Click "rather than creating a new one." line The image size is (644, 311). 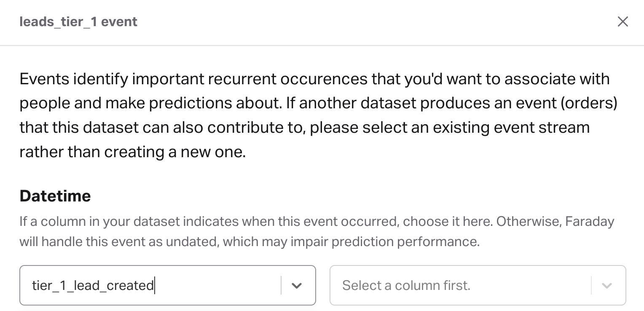coord(132,152)
